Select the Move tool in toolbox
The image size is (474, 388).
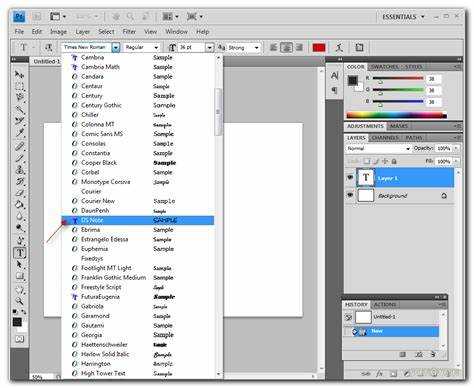click(19, 74)
